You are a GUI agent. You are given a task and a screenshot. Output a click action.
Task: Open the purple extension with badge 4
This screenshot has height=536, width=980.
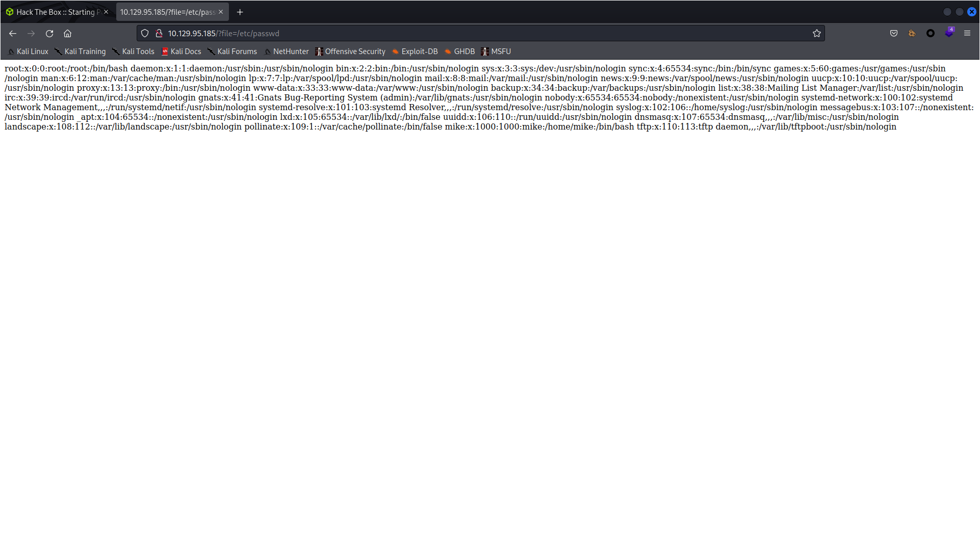[x=949, y=33]
